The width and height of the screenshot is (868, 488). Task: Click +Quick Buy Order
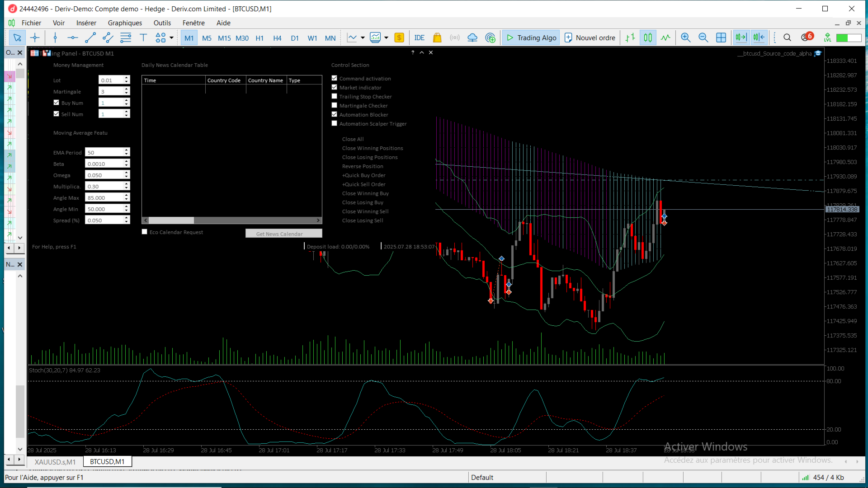tap(364, 175)
